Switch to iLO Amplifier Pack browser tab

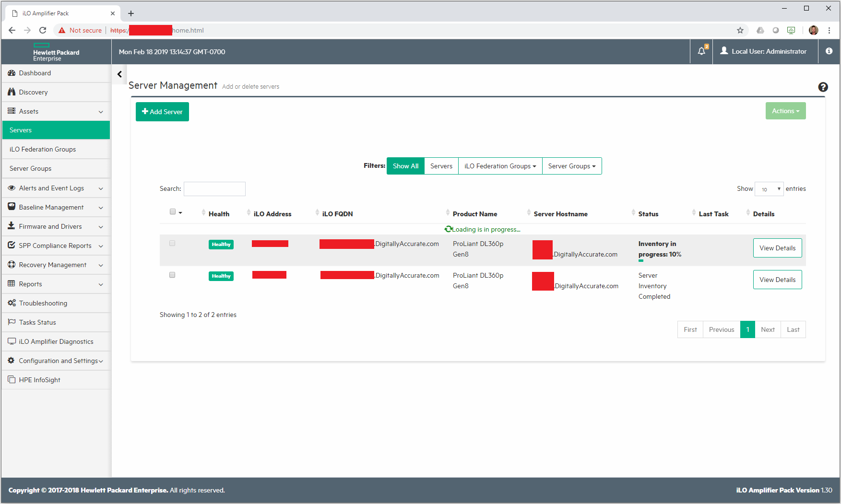pos(62,13)
